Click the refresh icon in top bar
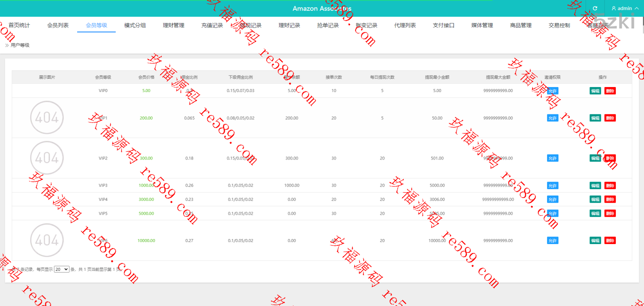 tap(595, 8)
